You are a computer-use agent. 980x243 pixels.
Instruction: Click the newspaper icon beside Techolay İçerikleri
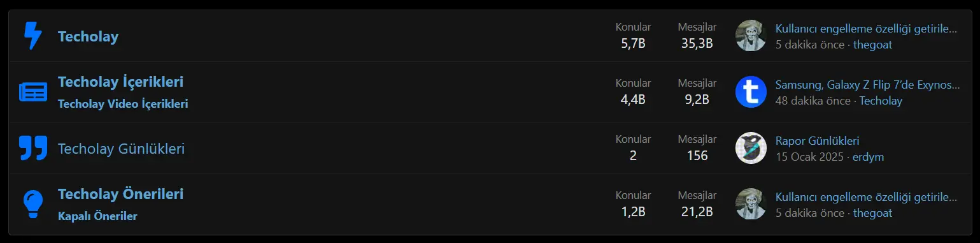32,92
